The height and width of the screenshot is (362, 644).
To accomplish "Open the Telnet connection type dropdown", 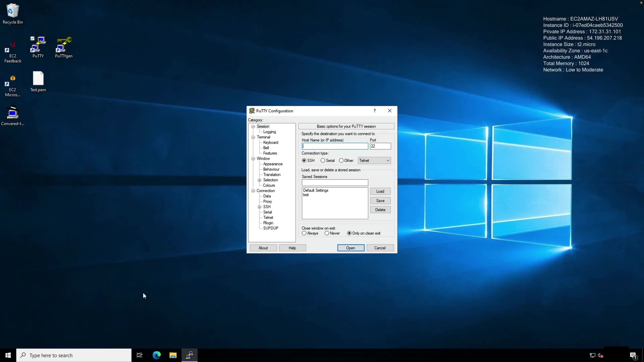I will pos(374,161).
